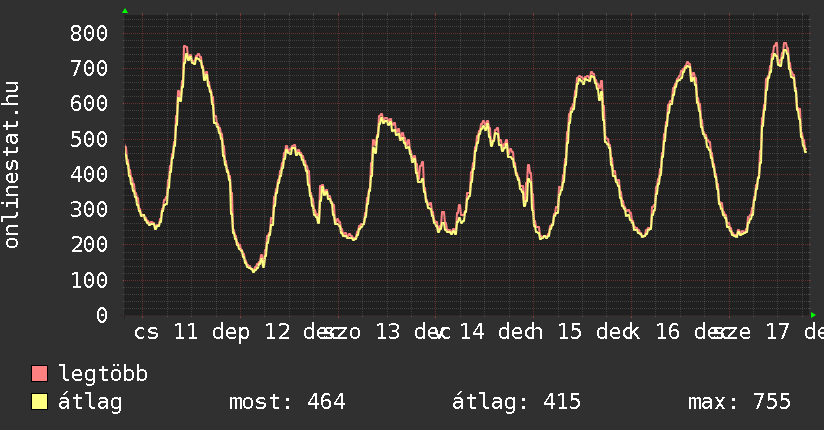The width and height of the screenshot is (824, 430).
Task: Click the 'most: 464' statistic
Action: click(287, 402)
